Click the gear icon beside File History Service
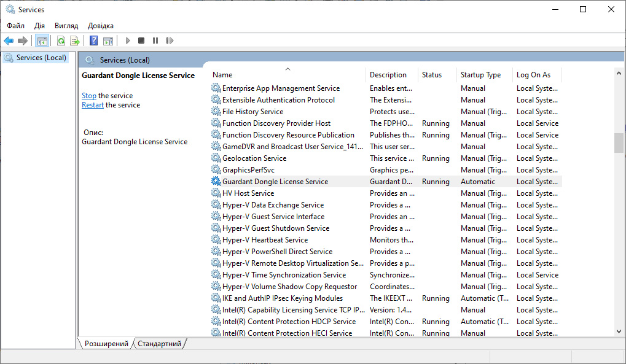This screenshot has width=626, height=364. (x=216, y=111)
